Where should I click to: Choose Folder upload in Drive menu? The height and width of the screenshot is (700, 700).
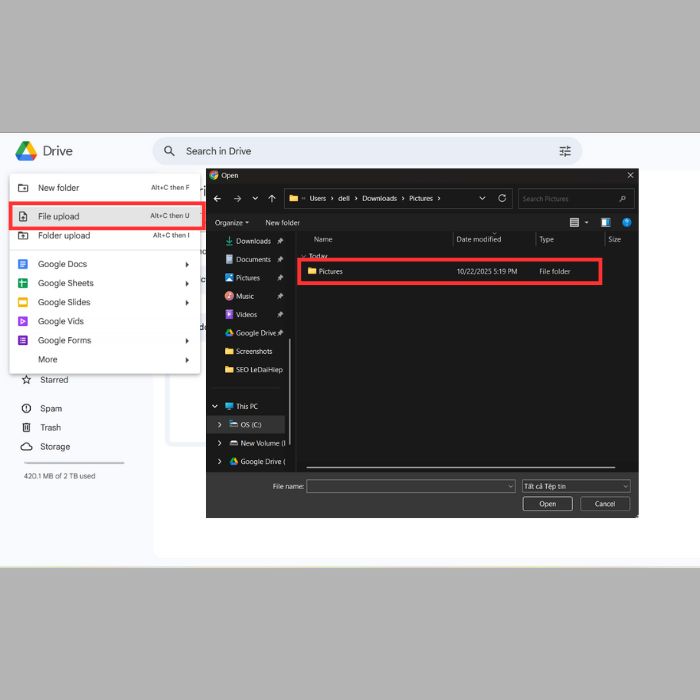click(104, 236)
